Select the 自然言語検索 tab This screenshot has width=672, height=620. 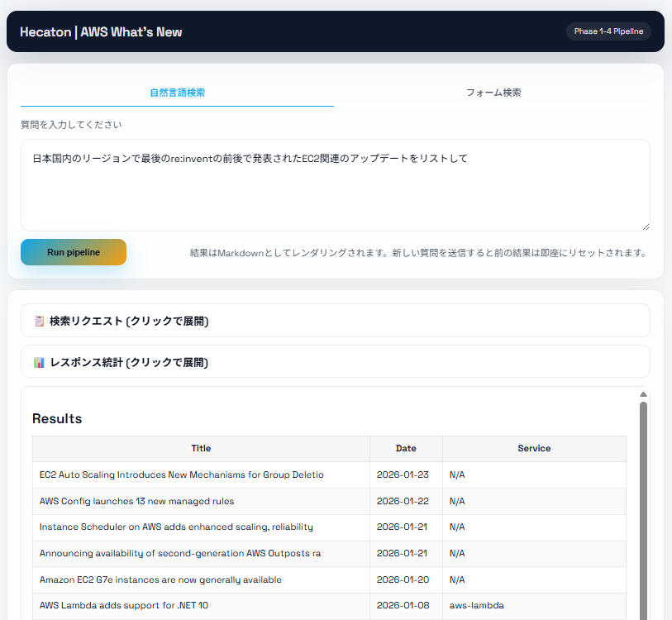pos(176,93)
